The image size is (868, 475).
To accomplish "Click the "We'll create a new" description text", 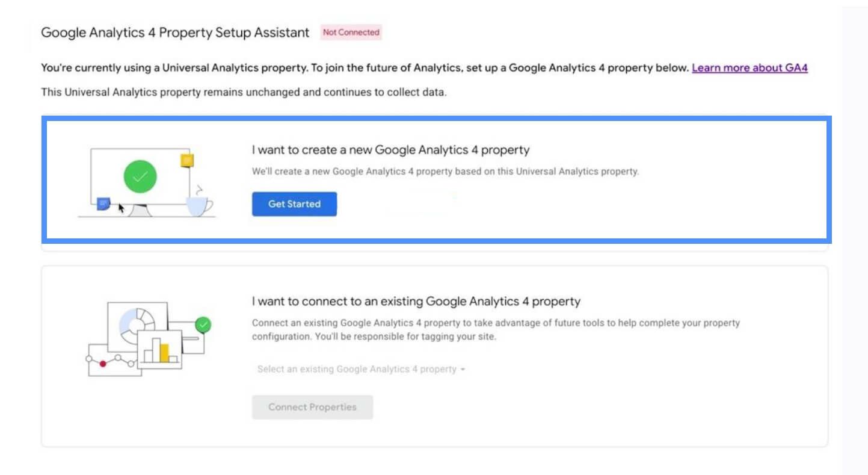I will [x=445, y=172].
